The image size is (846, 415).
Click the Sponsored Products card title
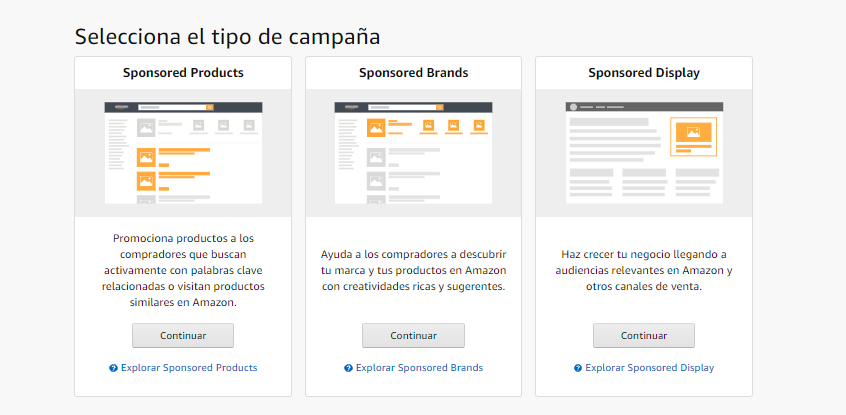183,73
